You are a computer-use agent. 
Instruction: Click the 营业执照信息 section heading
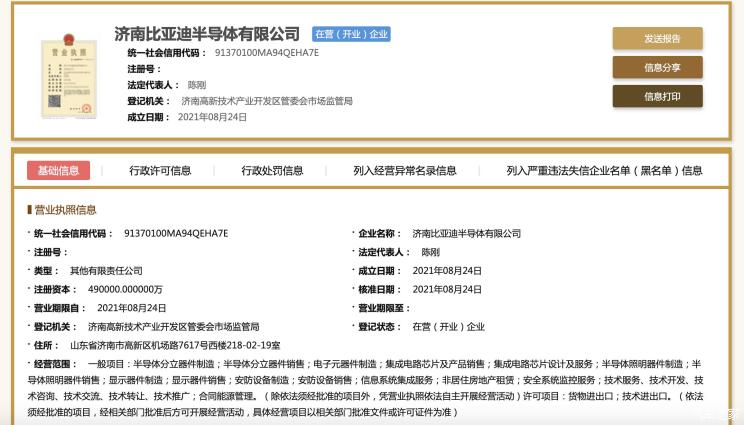[x=65, y=210]
